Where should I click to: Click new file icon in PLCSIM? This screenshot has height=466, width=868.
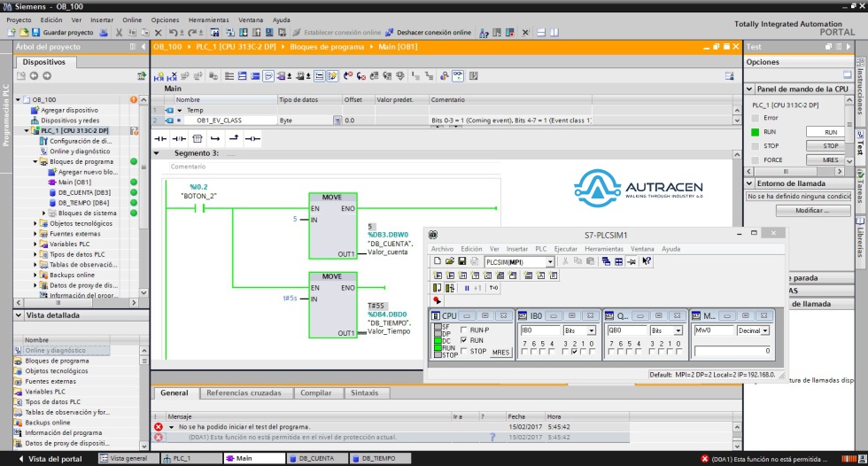(438, 261)
